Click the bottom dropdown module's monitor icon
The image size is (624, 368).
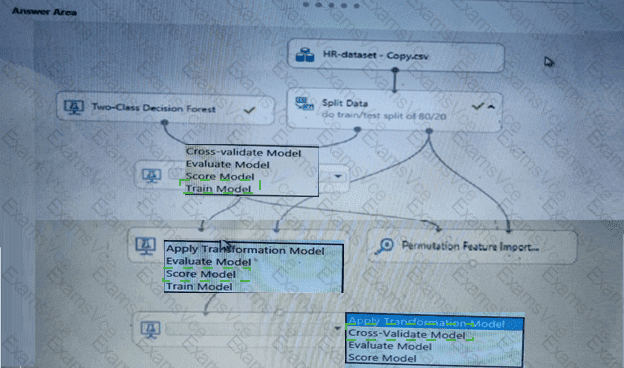pos(150,329)
